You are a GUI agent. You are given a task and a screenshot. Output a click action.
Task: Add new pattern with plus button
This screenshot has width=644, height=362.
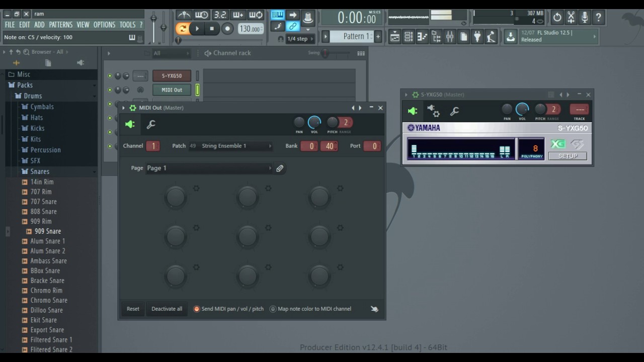(x=378, y=36)
